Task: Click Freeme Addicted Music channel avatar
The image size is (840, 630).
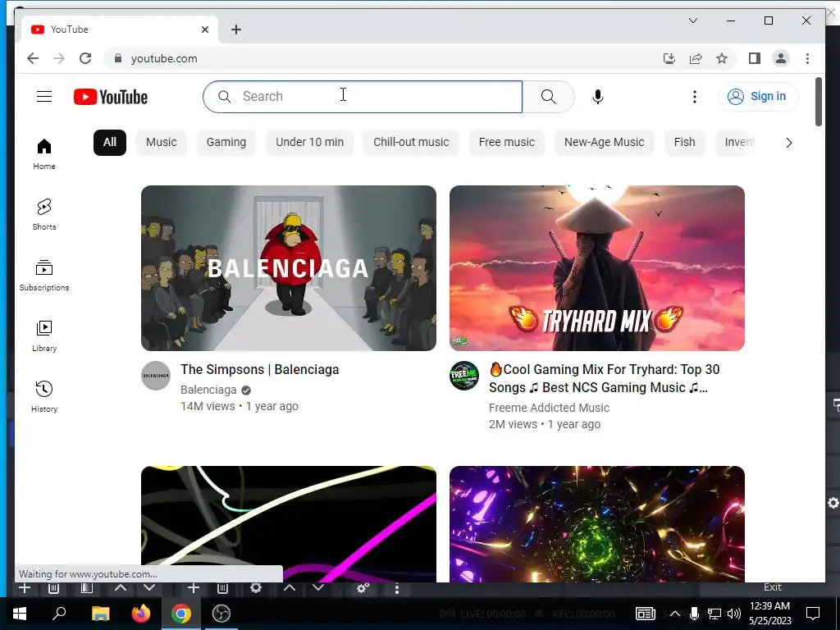Action: [x=464, y=376]
